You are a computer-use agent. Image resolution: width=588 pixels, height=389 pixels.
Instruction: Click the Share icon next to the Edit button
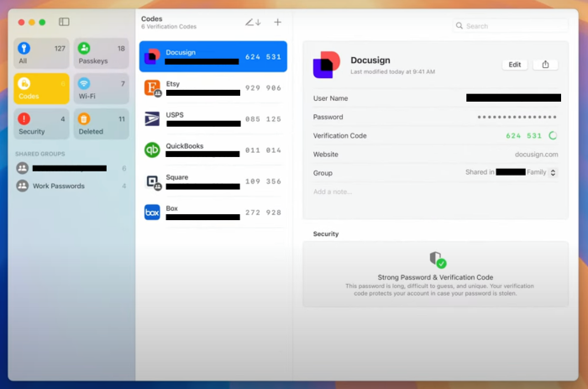click(x=545, y=65)
